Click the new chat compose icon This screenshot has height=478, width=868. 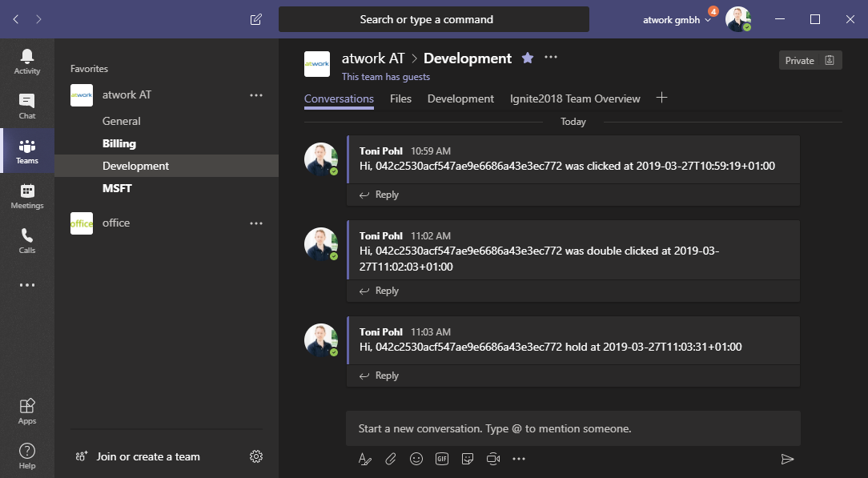[256, 19]
